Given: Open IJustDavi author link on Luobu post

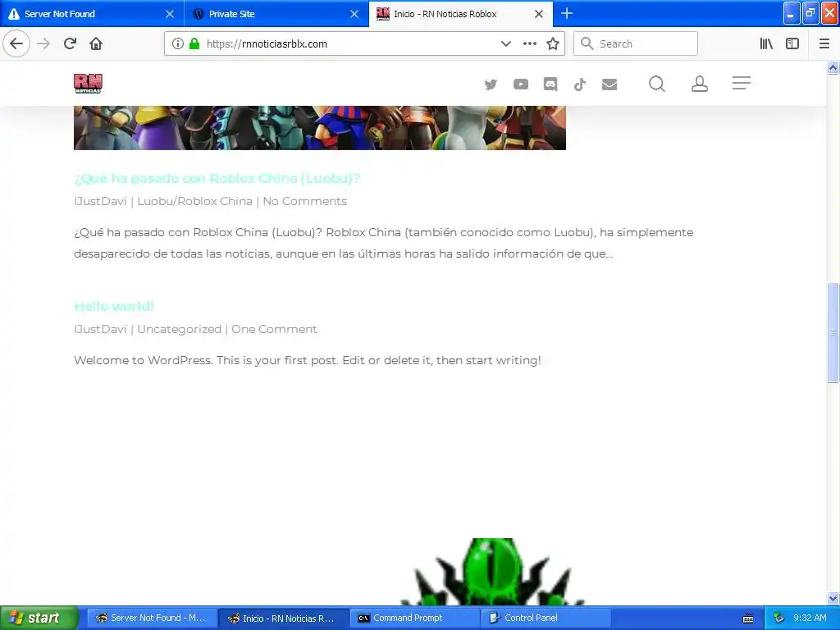Looking at the screenshot, I should [100, 202].
